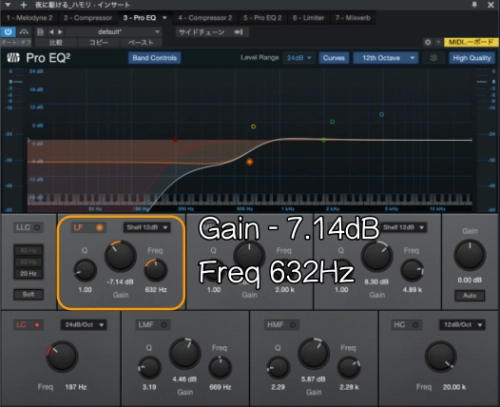Screen dimensions: 500x407
Task: Switch to 6 - Limiter tab
Action: [x=308, y=18]
